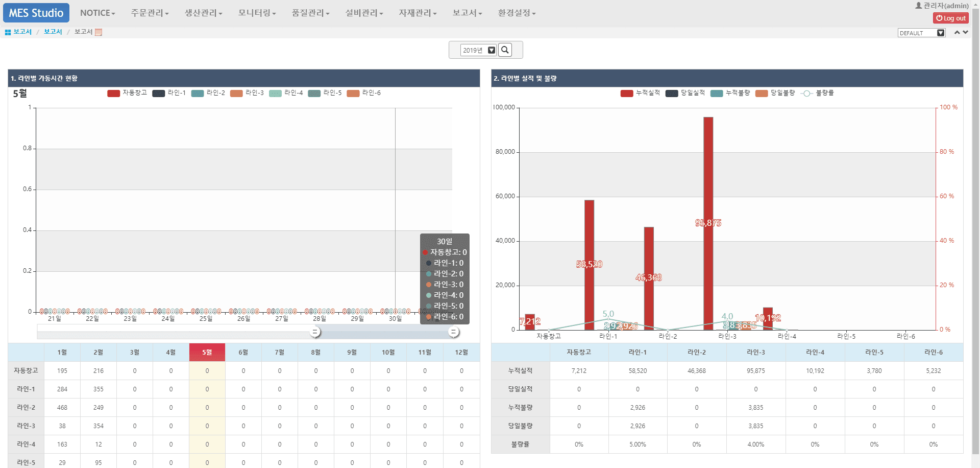Click the MES Studio logo
This screenshot has height=468, width=980.
pyautogui.click(x=35, y=13)
